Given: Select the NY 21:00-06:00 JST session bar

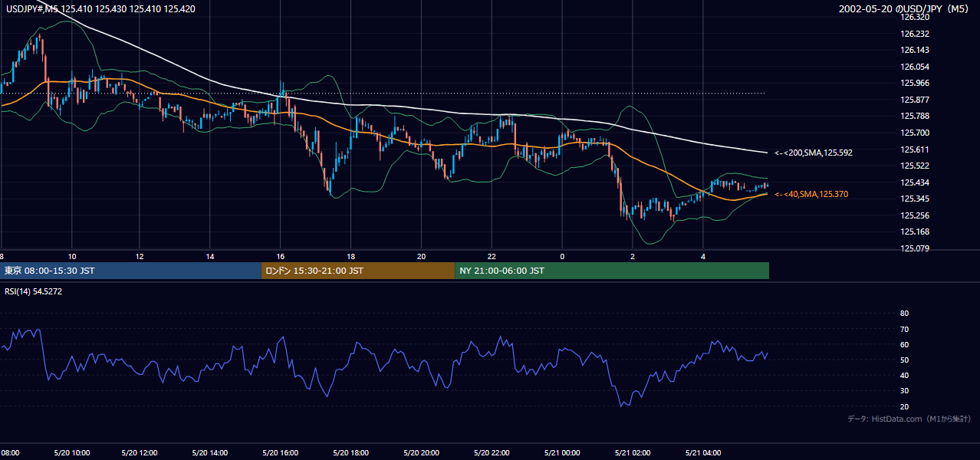Looking at the screenshot, I should point(612,271).
